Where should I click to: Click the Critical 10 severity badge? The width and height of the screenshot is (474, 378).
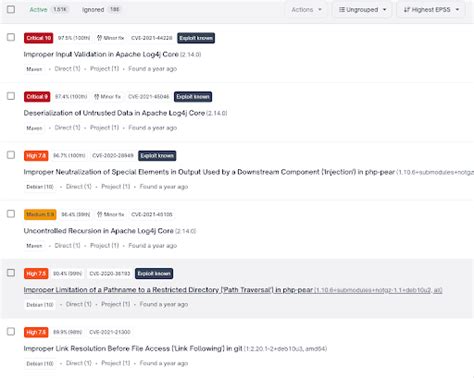coord(39,38)
